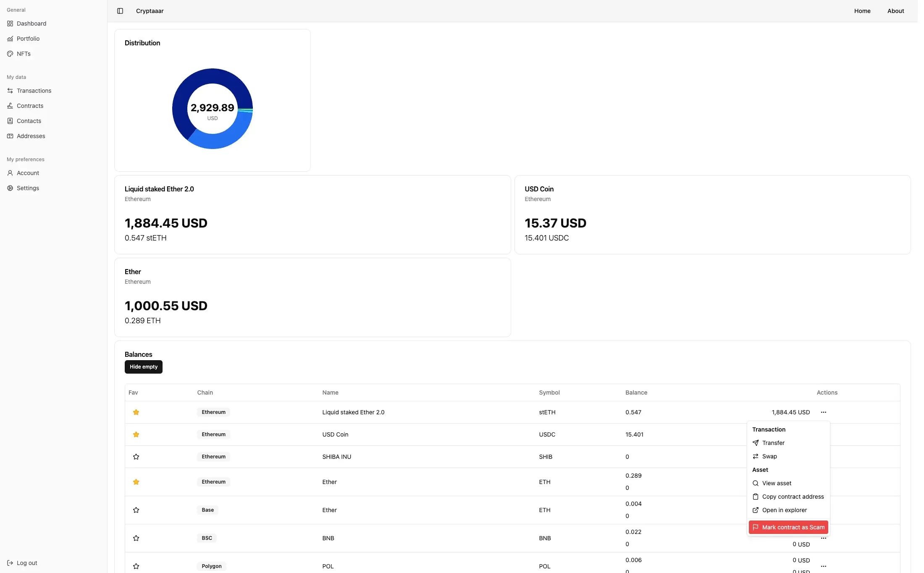
Task: Open the Contacts page
Action: [29, 120]
